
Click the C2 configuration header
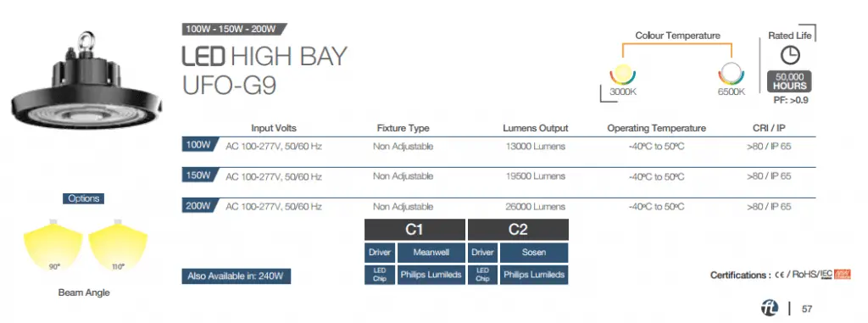(x=518, y=230)
